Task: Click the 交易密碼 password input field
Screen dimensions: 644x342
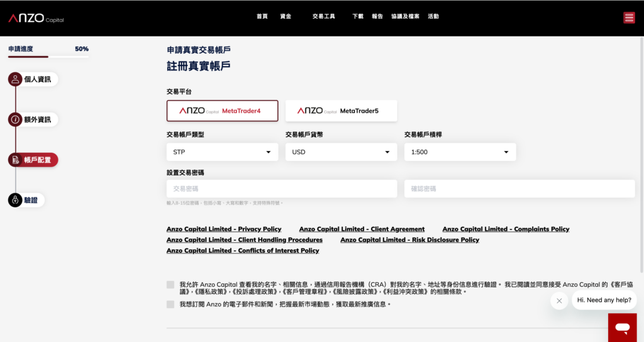Action: click(282, 189)
